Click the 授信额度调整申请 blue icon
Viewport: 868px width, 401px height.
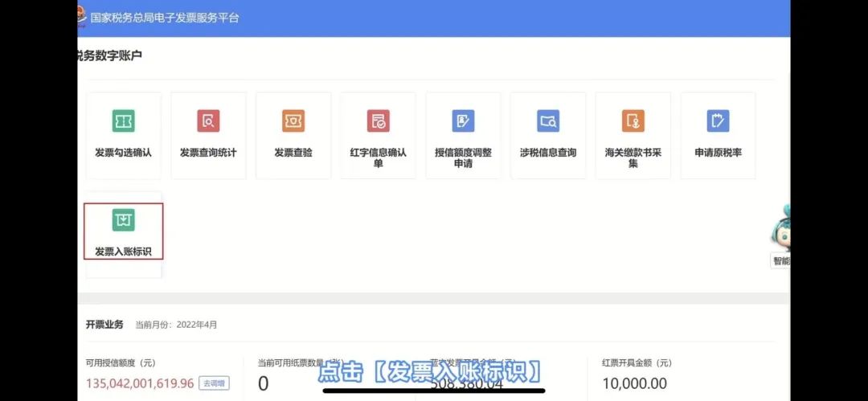[463, 121]
